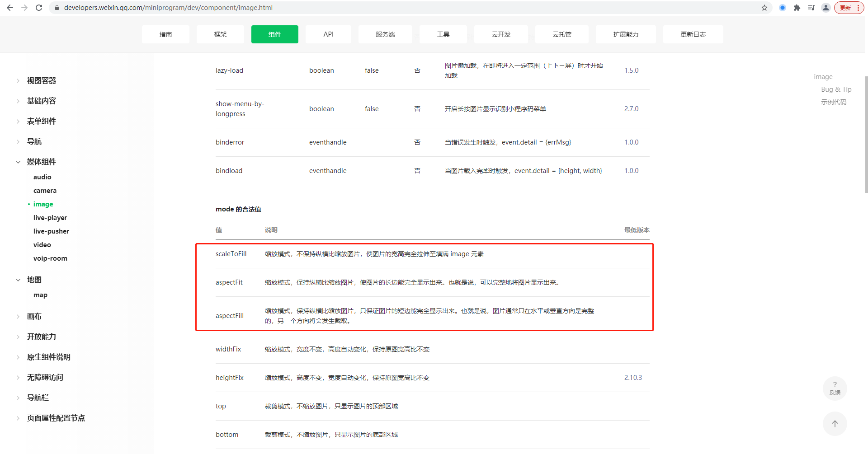Viewport: 868px width, 454px height.
Task: Click the 反馈 feedback button
Action: (x=835, y=388)
